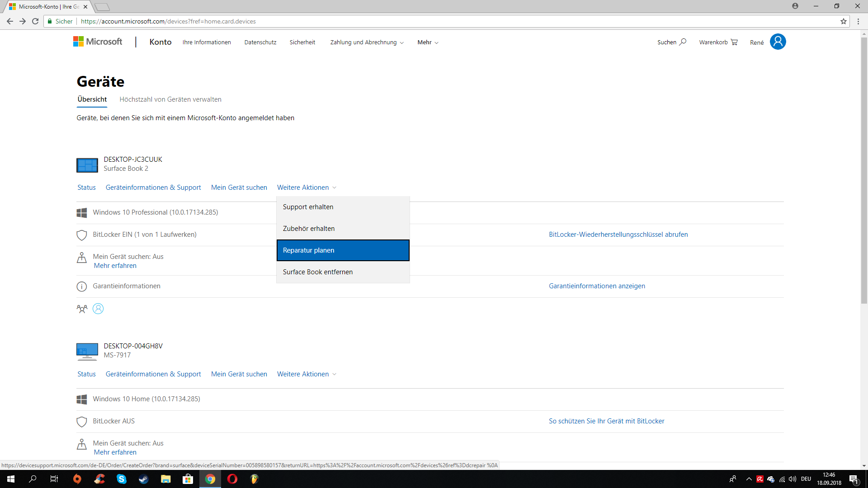Screen dimensions: 868x488
Task: Click Windows logo beside Windows 10 Professional
Action: pyautogui.click(x=82, y=213)
